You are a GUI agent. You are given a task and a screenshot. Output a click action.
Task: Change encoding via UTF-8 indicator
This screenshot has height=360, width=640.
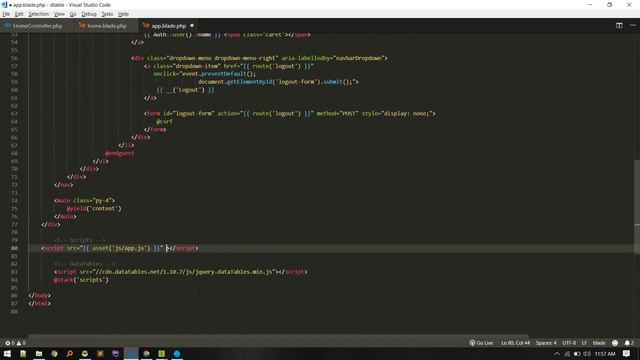[x=569, y=343]
